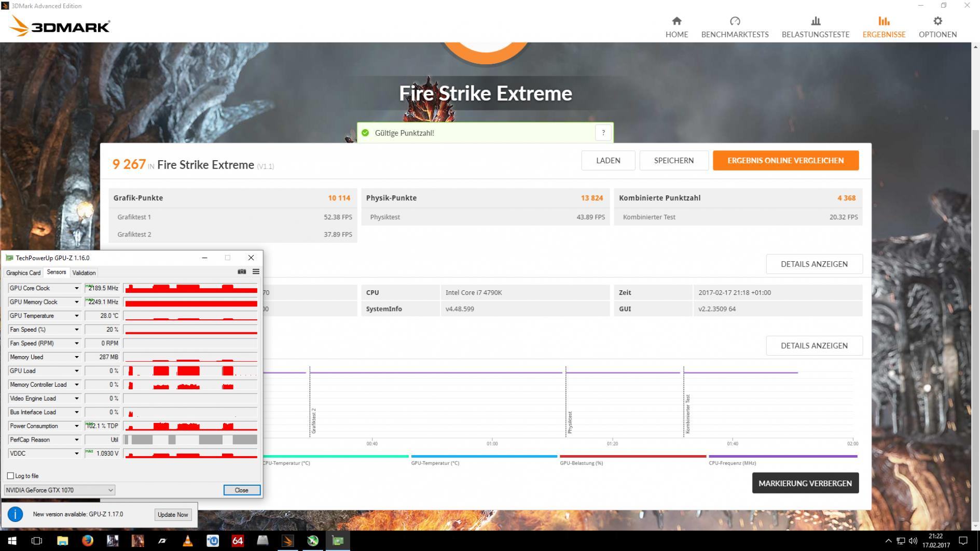Click the Kombinierter Test marker on graph
980x551 pixels.
click(x=687, y=414)
